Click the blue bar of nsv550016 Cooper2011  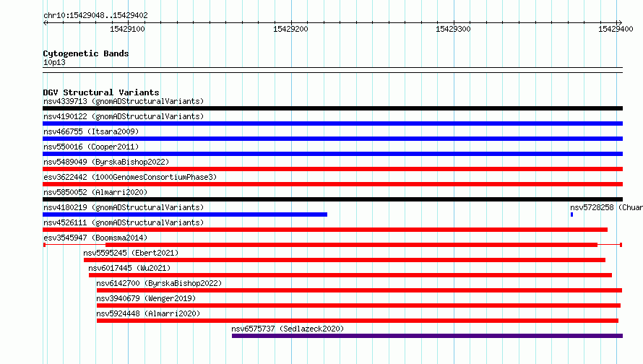click(332, 154)
